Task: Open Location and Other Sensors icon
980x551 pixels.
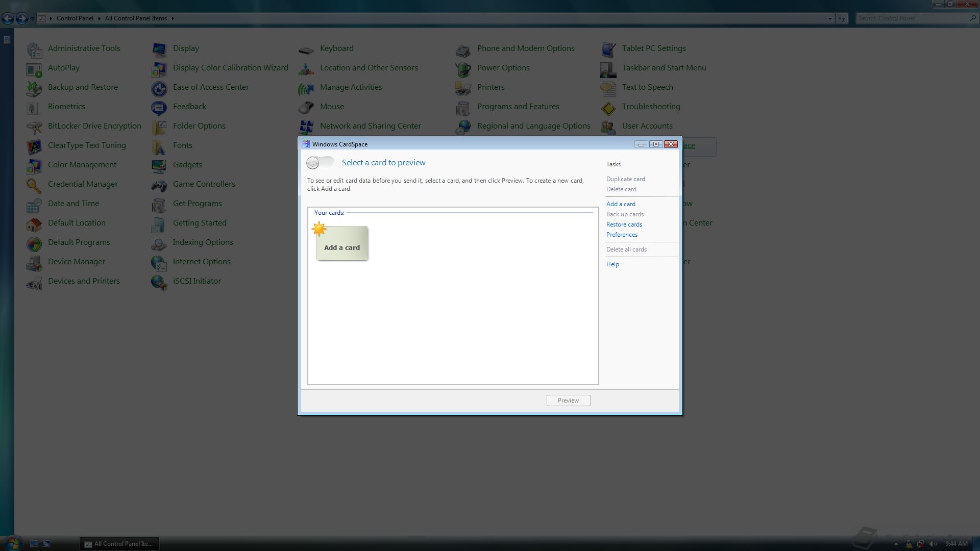Action: pos(306,69)
